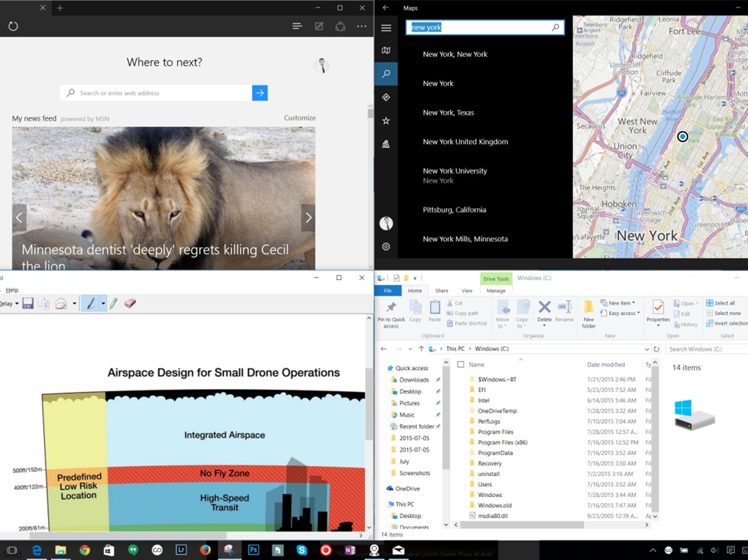This screenshot has width=748, height=560.
Task: Pick the yellow highlighter tool
Action: (x=113, y=304)
